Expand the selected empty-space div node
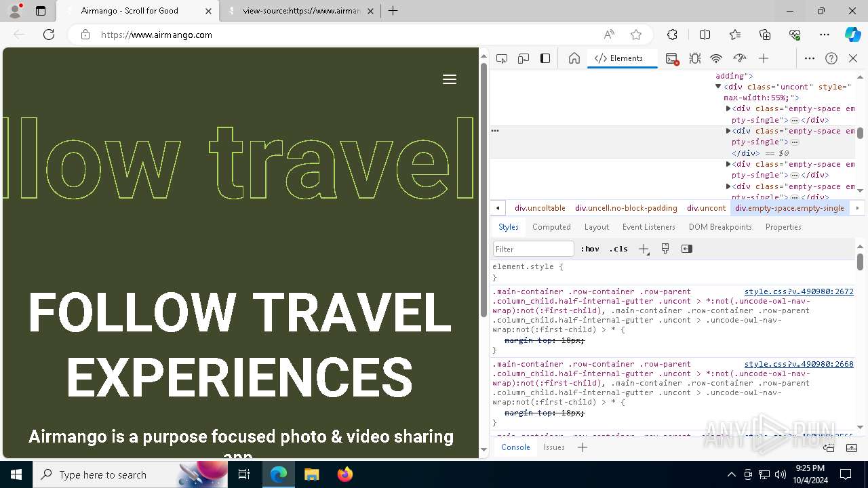Viewport: 868px width, 488px height. tap(728, 131)
